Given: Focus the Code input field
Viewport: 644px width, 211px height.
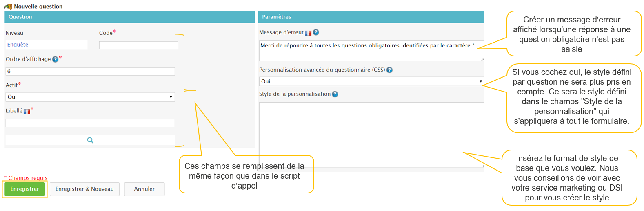Looking at the screenshot, I should tap(138, 45).
